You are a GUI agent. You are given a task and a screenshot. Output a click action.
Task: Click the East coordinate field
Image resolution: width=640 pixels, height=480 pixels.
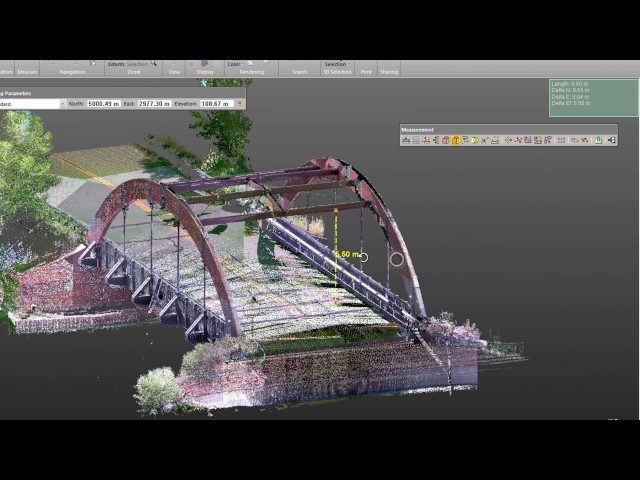point(154,104)
